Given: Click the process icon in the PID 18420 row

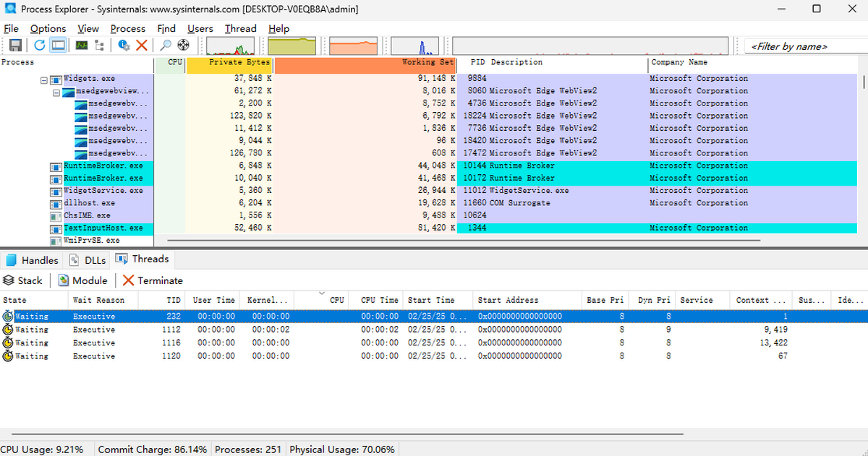Looking at the screenshot, I should coord(81,141).
